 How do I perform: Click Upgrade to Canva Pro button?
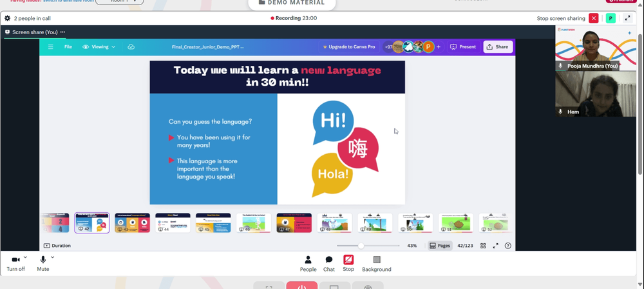click(349, 47)
